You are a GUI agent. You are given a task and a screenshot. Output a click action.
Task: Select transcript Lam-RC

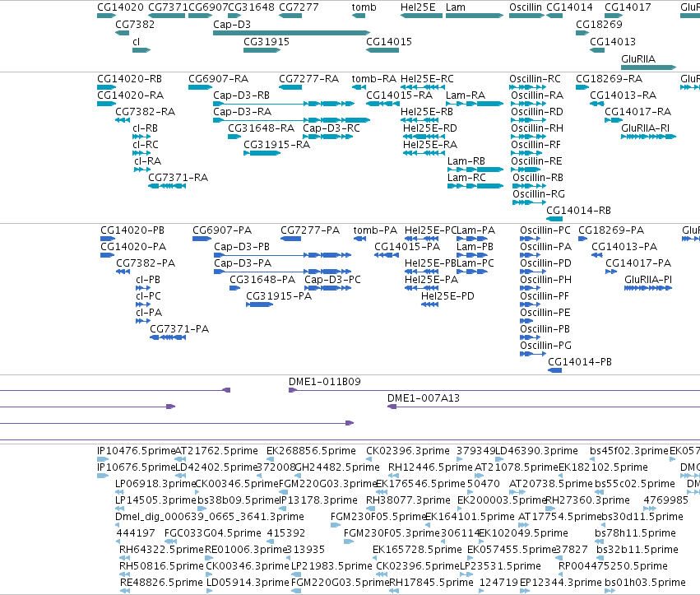pyautogui.click(x=475, y=186)
